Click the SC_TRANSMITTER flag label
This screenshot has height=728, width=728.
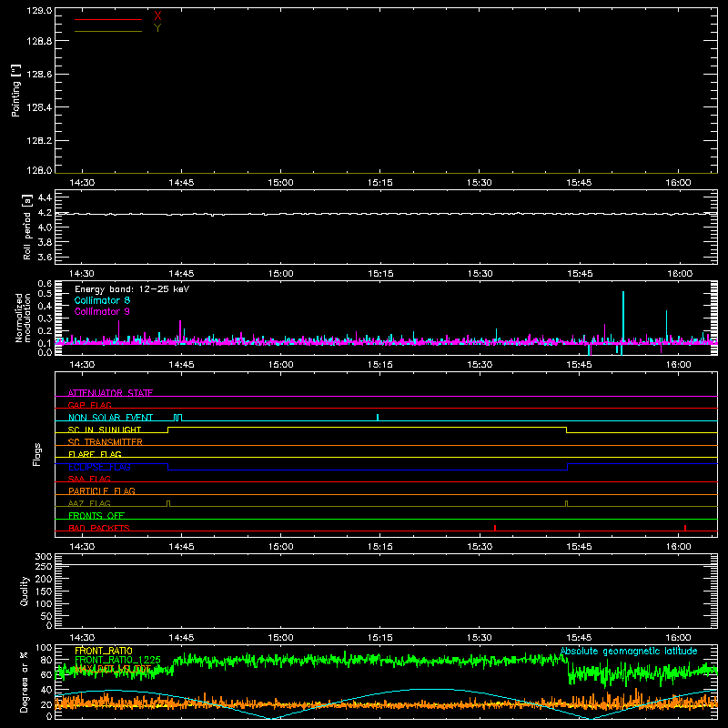coord(106,442)
